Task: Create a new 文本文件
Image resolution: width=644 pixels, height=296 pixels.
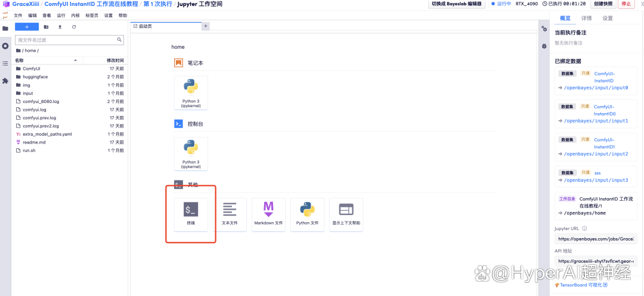Action: click(230, 214)
